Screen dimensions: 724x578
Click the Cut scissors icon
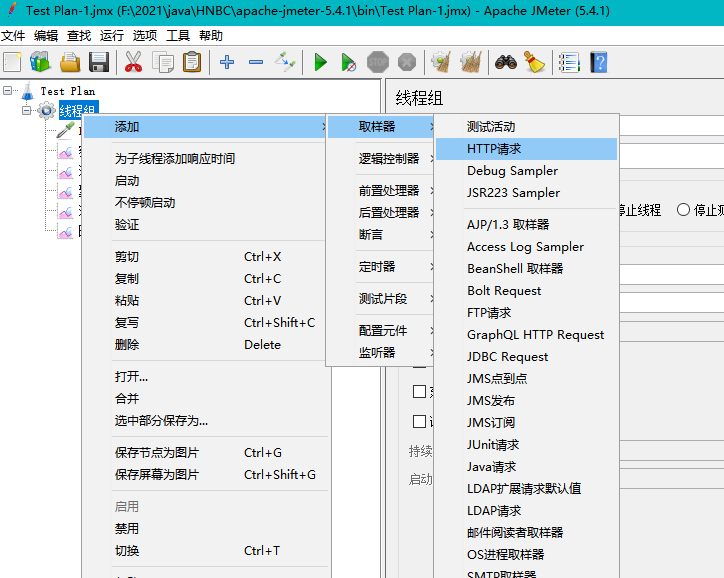(133, 62)
